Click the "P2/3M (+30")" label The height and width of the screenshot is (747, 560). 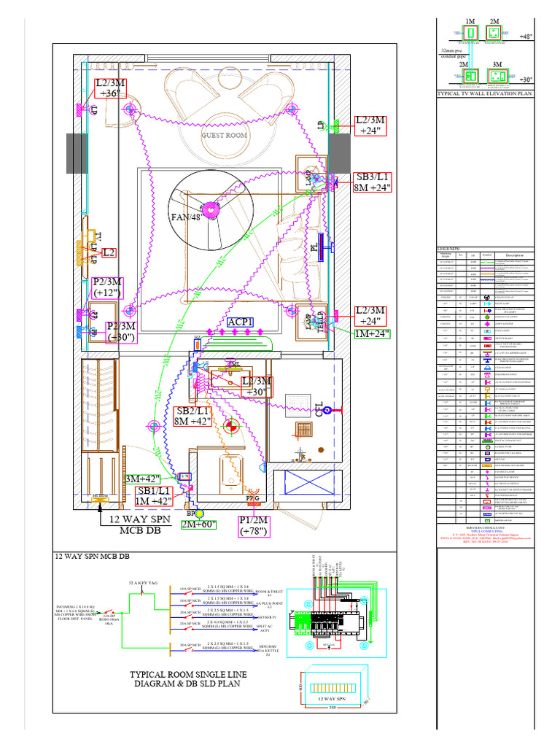point(122,332)
